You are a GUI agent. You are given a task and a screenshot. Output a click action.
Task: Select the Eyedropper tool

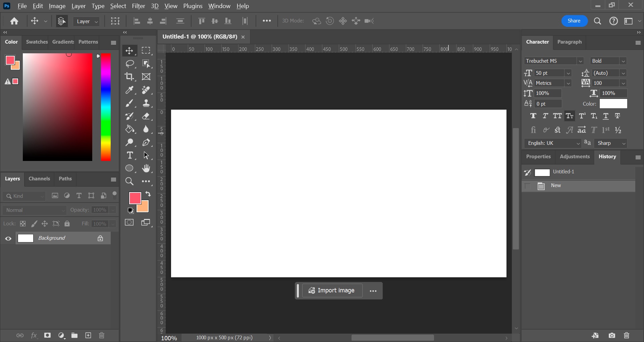pyautogui.click(x=130, y=90)
